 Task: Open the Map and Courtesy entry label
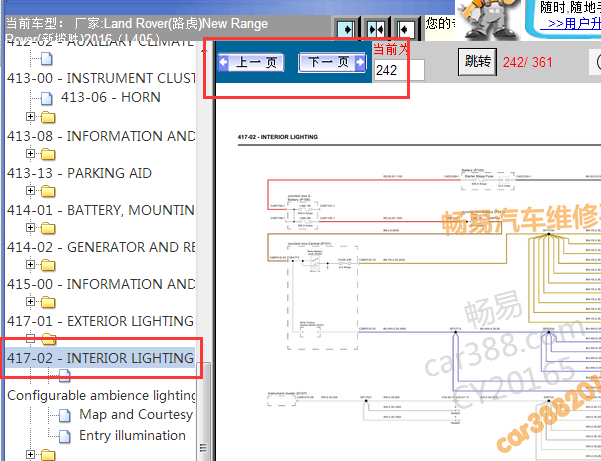[136, 415]
